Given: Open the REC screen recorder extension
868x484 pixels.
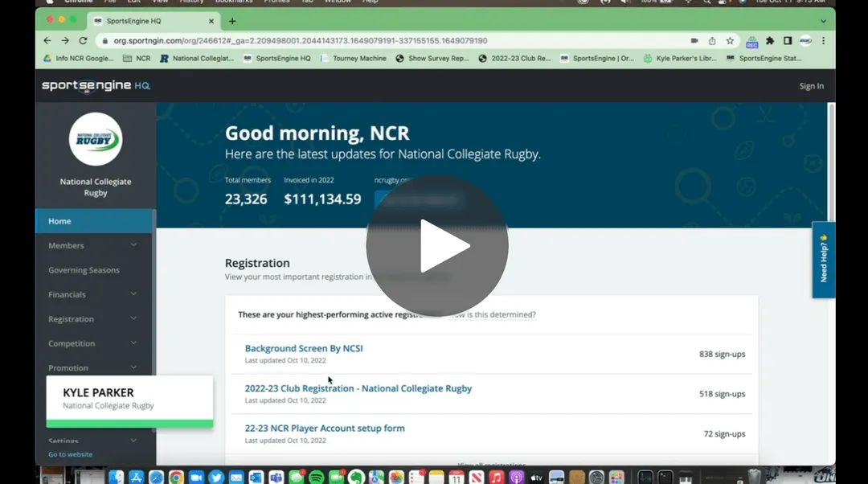Looking at the screenshot, I should [x=751, y=42].
